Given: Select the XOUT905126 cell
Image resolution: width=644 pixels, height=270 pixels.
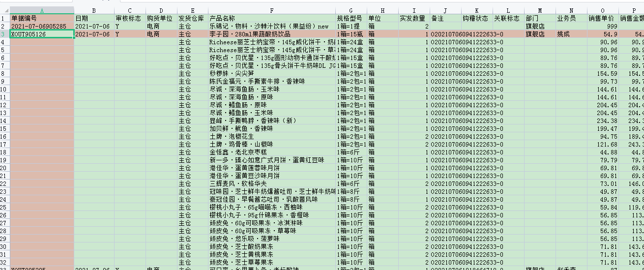Looking at the screenshot, I should coord(42,34).
